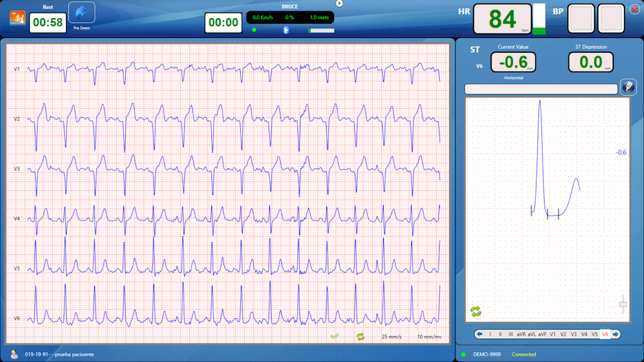The width and height of the screenshot is (644, 362).
Task: Click the Pre Stress arrow button
Action: [81, 13]
